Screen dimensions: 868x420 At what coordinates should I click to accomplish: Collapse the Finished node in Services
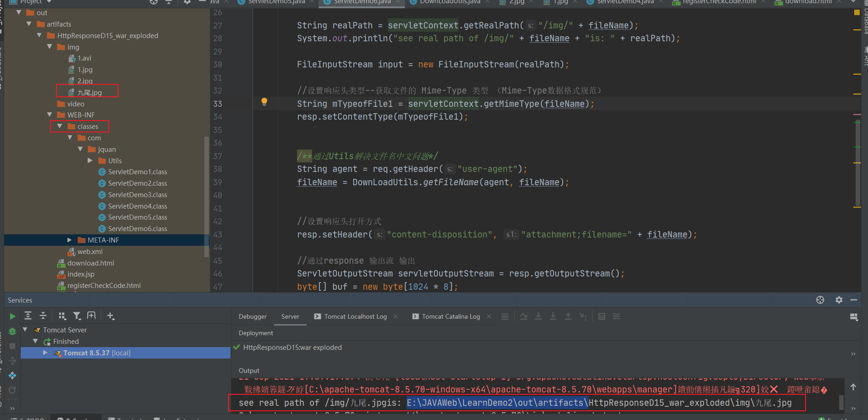[x=35, y=341]
